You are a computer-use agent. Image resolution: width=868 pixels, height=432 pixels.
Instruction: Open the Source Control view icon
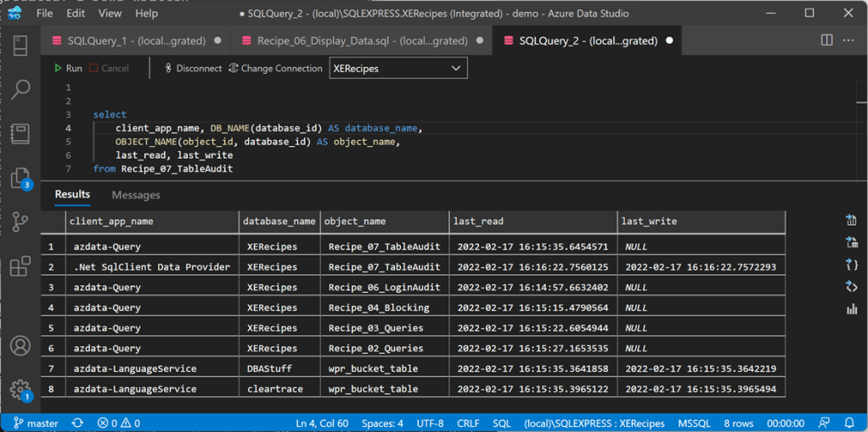point(20,222)
